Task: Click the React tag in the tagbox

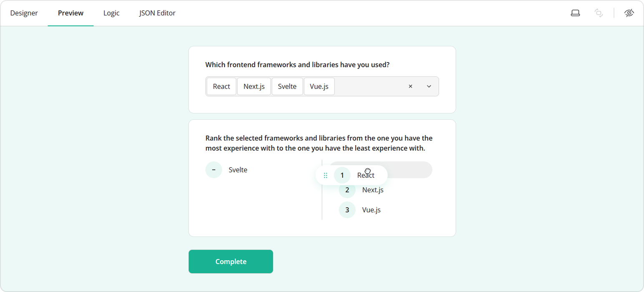Action: point(221,86)
